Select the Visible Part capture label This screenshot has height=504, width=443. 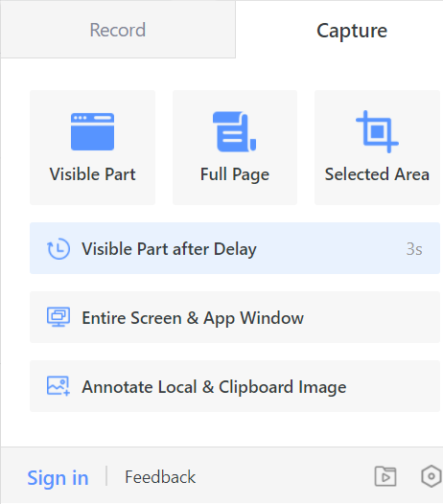pos(92,174)
